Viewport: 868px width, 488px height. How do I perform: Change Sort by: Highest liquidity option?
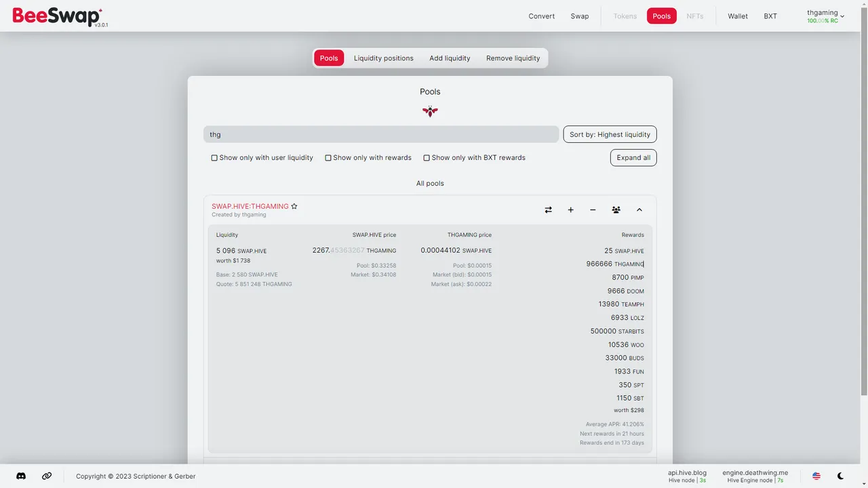point(610,134)
